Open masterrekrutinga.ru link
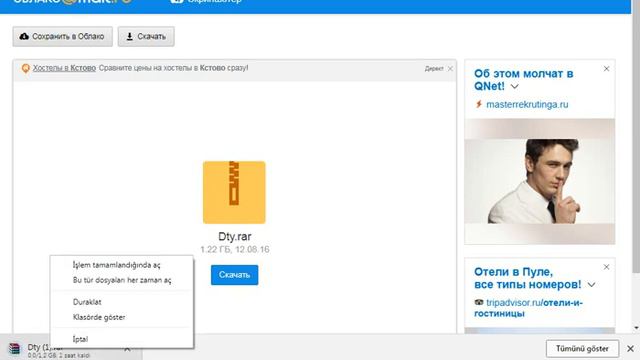 [527, 104]
